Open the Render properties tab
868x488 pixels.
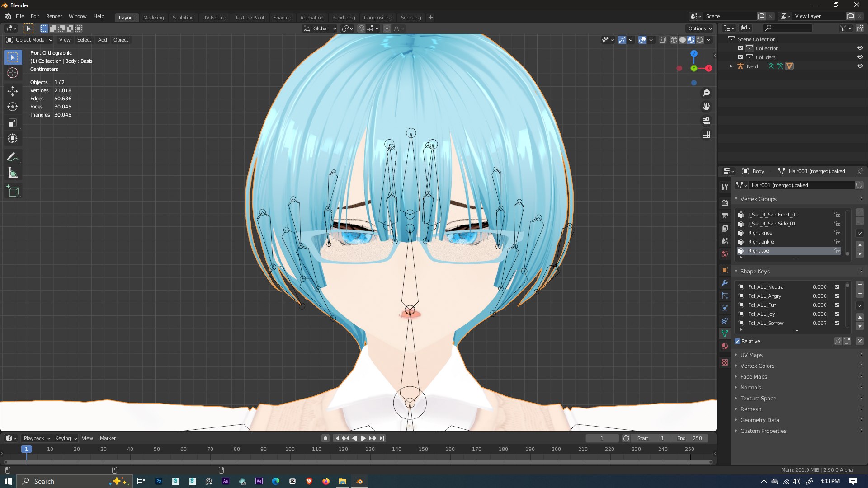725,203
